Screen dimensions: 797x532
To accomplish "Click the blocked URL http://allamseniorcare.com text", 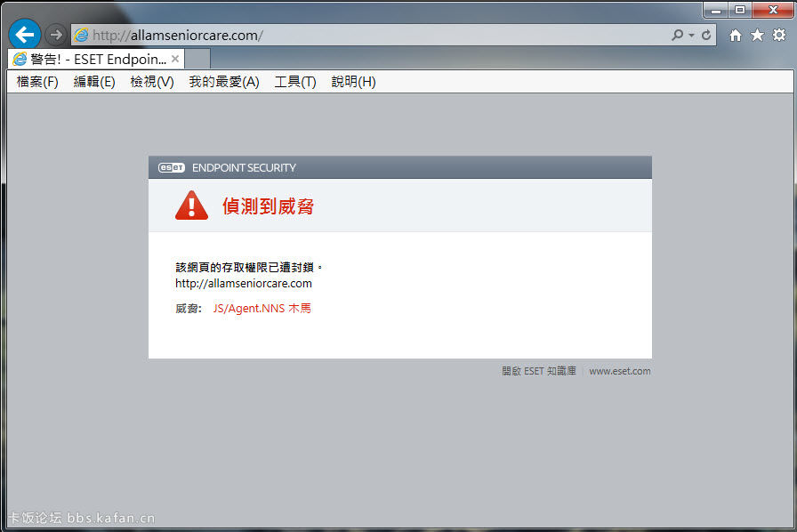I will click(x=244, y=283).
